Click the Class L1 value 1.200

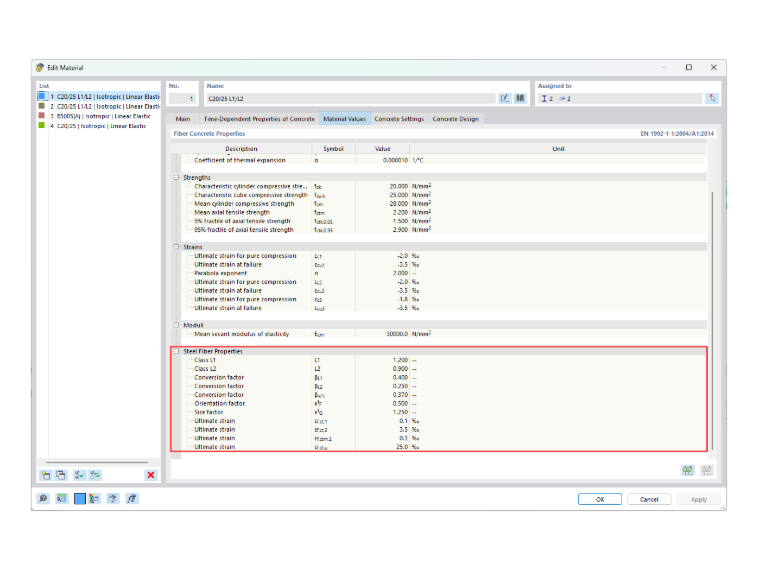click(x=400, y=360)
